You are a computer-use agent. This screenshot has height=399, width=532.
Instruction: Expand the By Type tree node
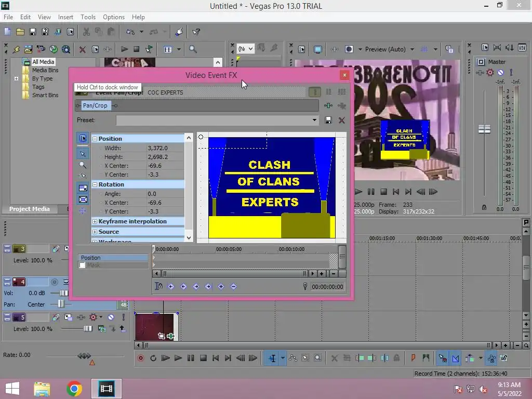click(x=16, y=78)
